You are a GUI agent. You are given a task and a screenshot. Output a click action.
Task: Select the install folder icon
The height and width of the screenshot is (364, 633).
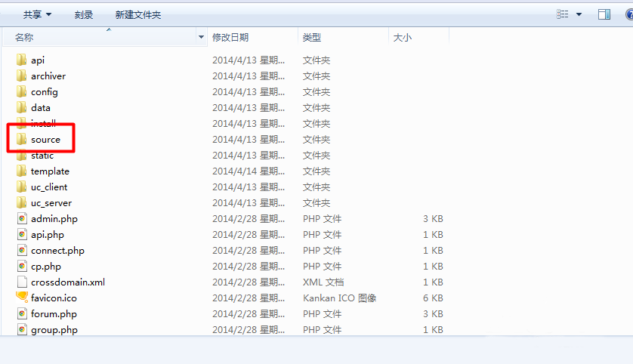pos(22,122)
